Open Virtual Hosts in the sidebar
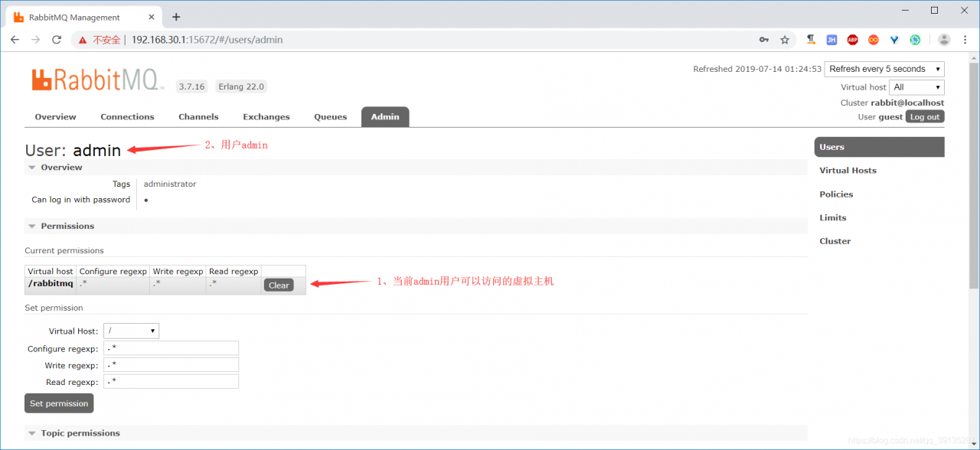Viewport: 980px width, 450px height. [848, 171]
